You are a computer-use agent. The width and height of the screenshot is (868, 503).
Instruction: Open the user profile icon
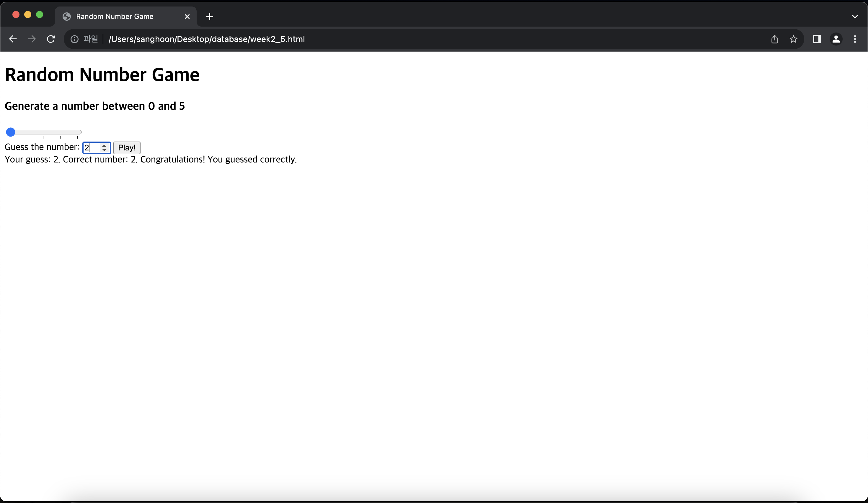click(x=836, y=39)
